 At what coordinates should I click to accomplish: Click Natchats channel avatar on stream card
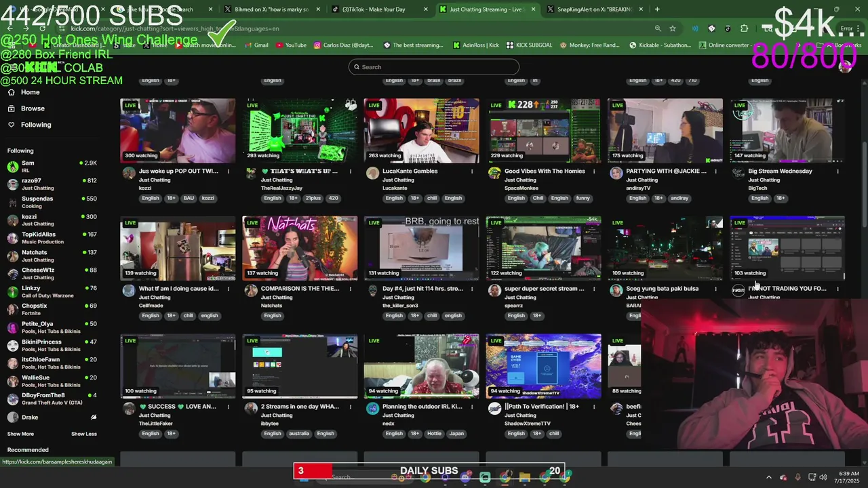251,290
